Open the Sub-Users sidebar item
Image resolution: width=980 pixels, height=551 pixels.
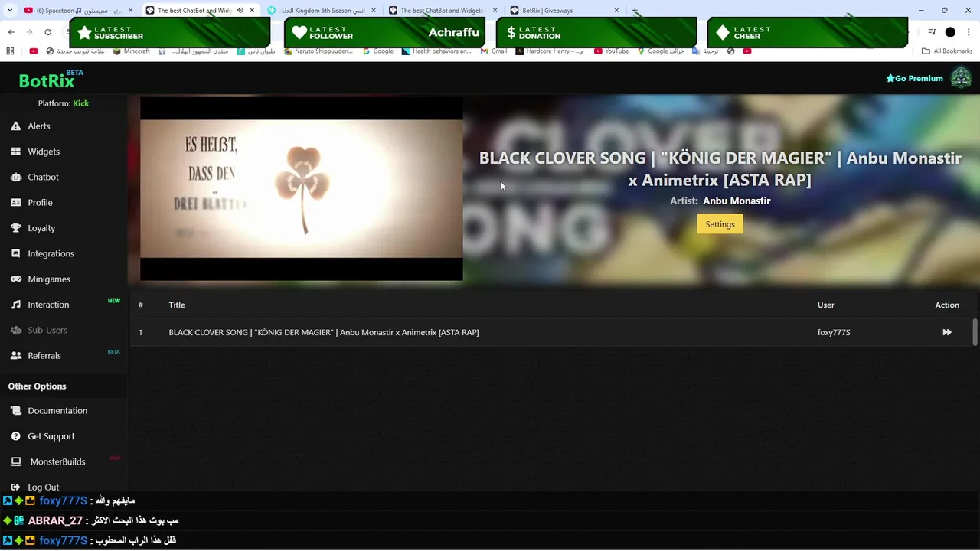pyautogui.click(x=47, y=330)
